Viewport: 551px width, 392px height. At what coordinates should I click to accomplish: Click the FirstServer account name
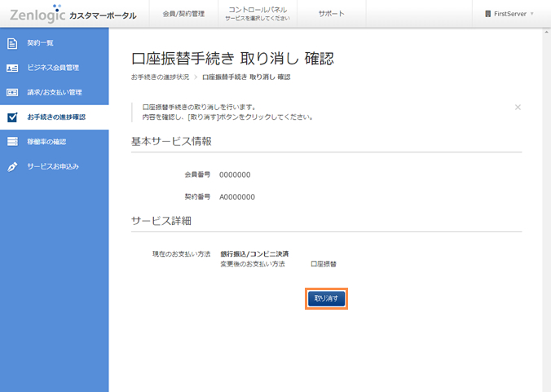510,14
